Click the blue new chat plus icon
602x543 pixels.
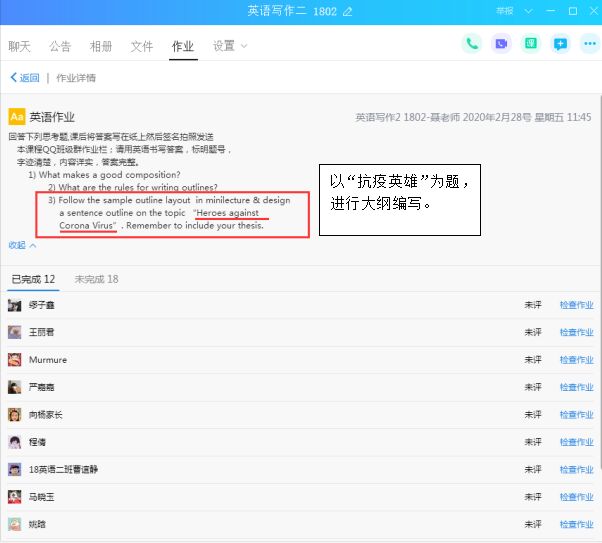pos(561,44)
